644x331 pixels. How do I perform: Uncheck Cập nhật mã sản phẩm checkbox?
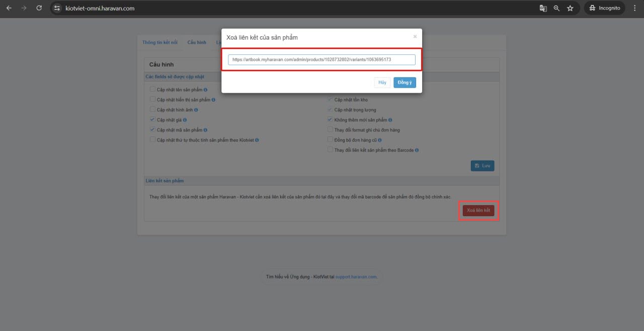[152, 129]
